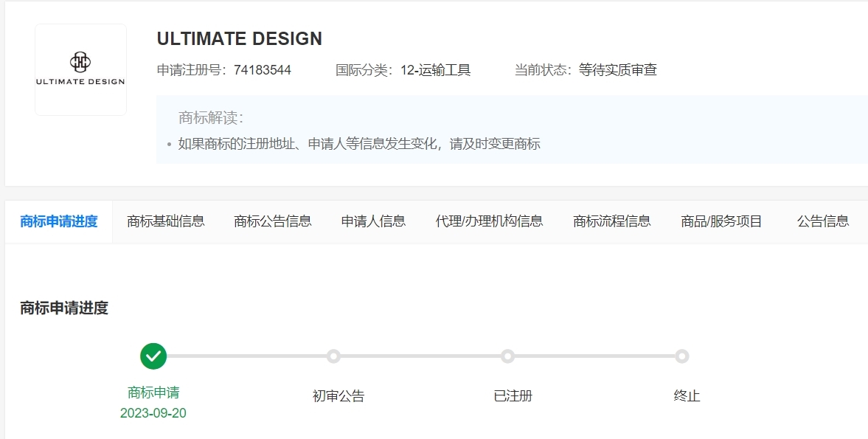Viewport: 868px width, 439px height.
Task: Switch to the 商标基础信息 tab
Action: tap(166, 221)
